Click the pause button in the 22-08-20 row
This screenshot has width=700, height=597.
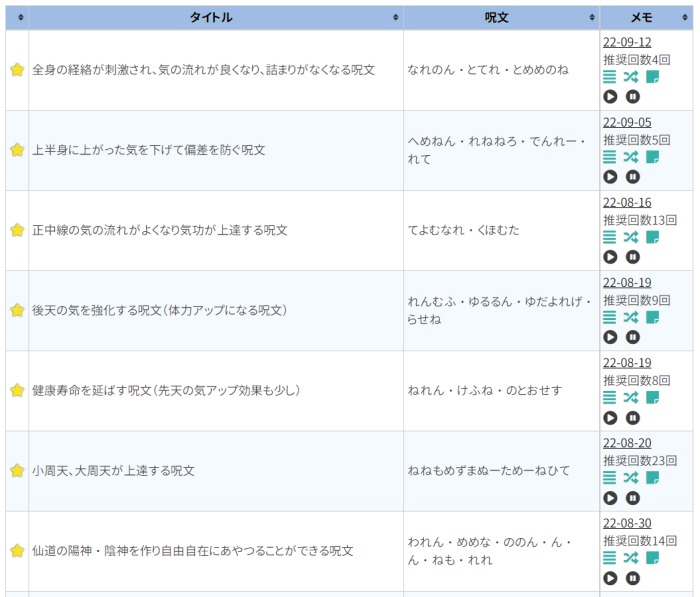tap(633, 497)
